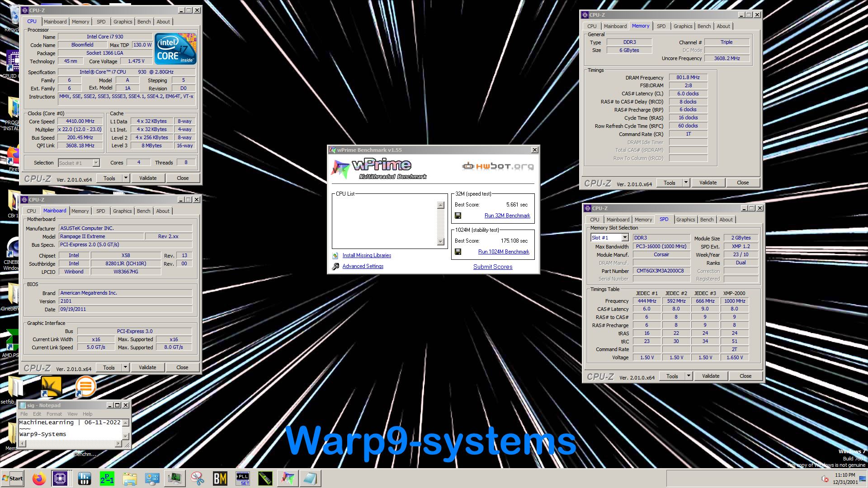Click the CPU-Z chip icon in taskbar
The image size is (868, 488).
60,479
